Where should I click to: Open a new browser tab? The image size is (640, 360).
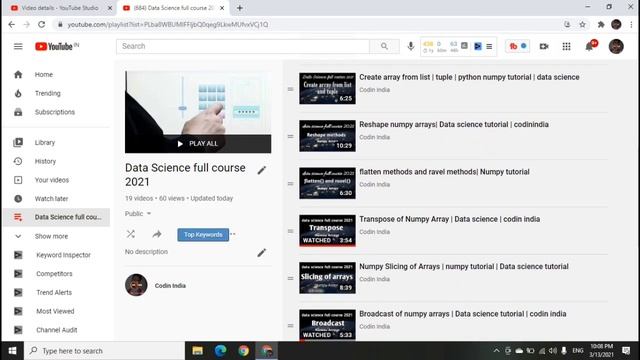coord(240,8)
